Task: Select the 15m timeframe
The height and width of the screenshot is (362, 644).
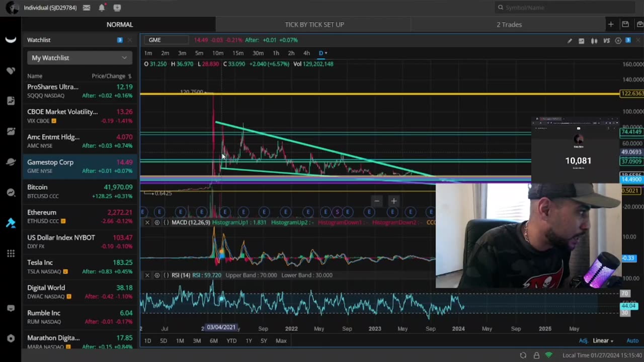Action: click(238, 53)
